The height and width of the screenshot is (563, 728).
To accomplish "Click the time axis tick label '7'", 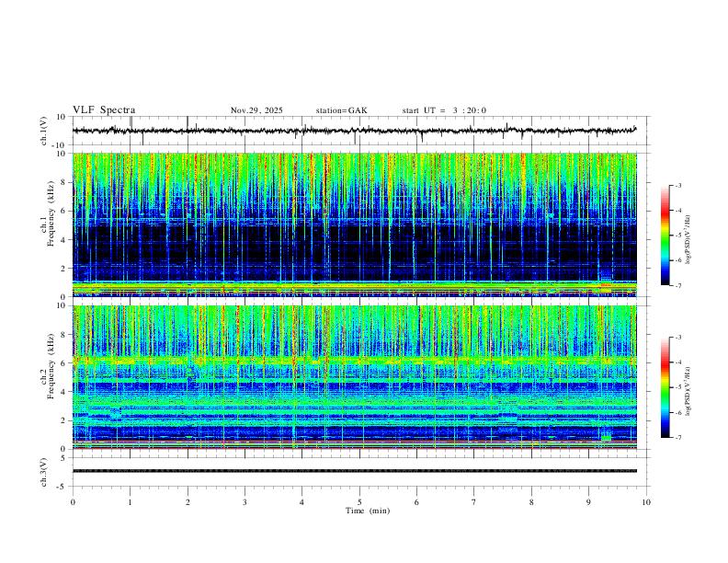I will tap(474, 502).
